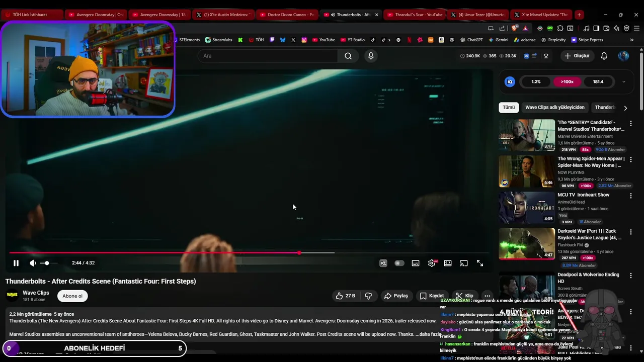The image size is (644, 362).
Task: Open the Streamlabs bookmark
Action: coord(218,40)
